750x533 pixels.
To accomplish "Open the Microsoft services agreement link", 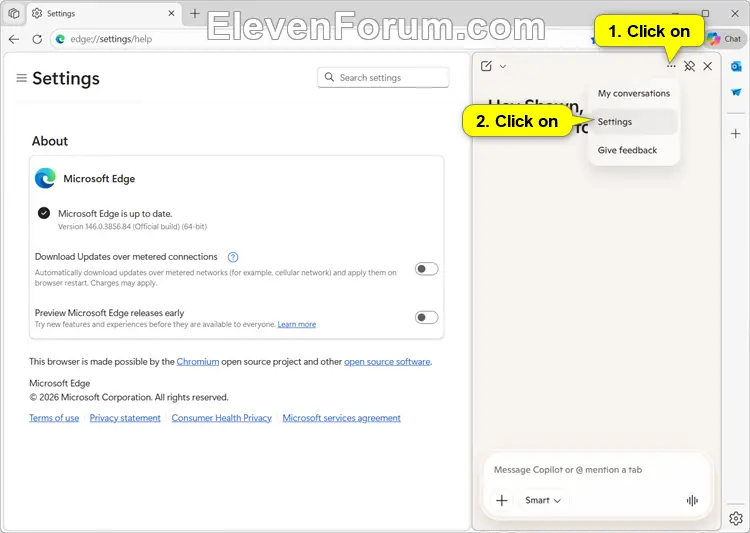I will coord(342,418).
